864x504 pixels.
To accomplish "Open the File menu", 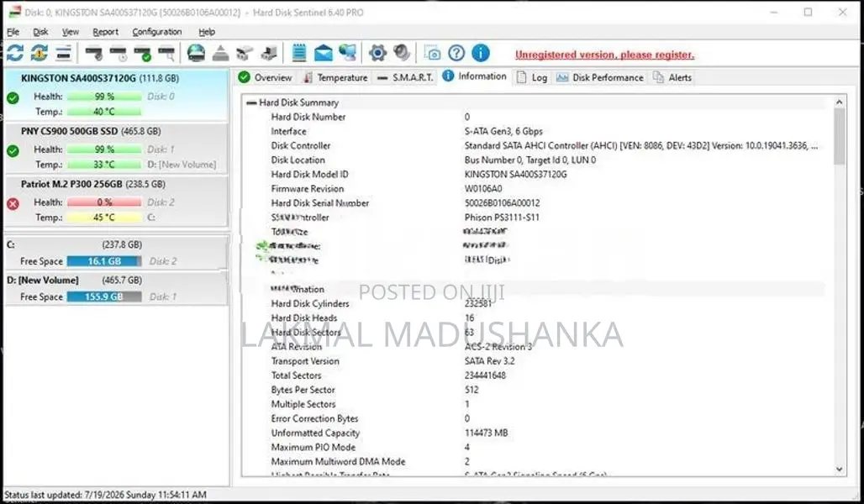I will point(13,32).
